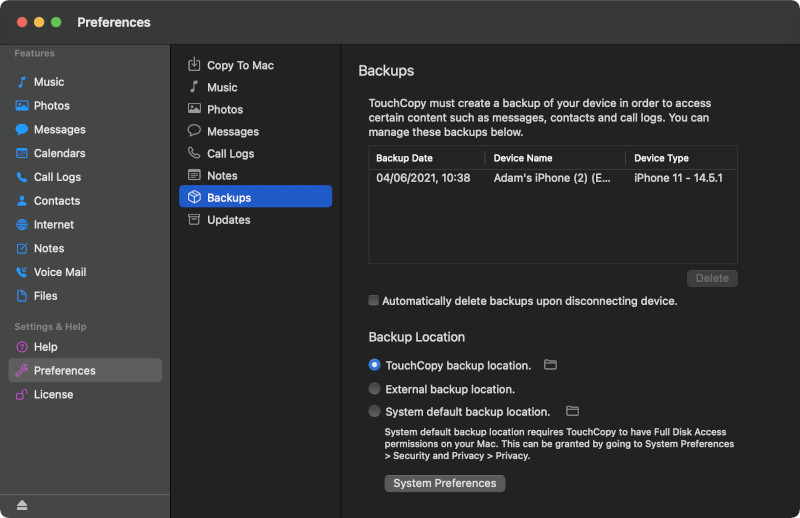Screen dimensions: 800x518
Task: Select Messages preferences pane
Action: pyautogui.click(x=256, y=131)
